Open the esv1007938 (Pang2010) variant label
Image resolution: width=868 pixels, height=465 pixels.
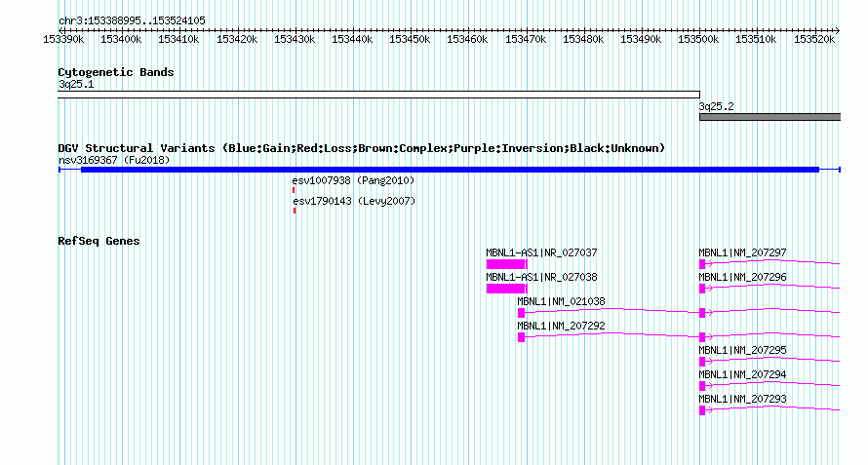pos(353,180)
